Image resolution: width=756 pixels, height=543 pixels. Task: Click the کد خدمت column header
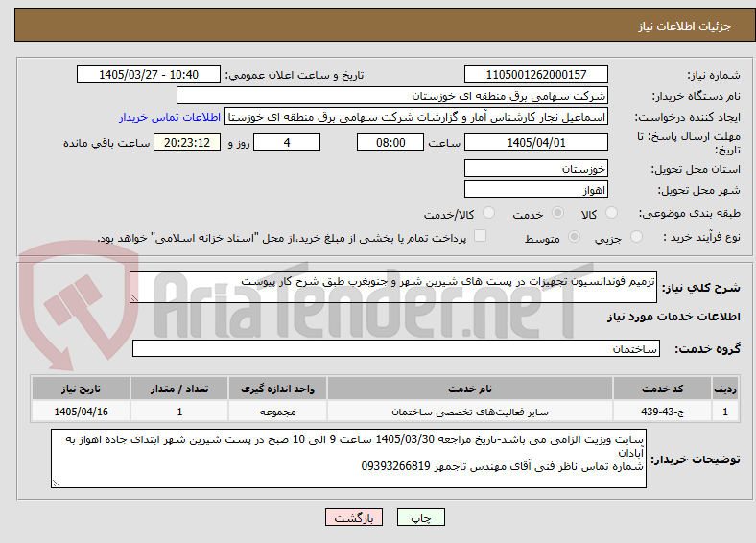(663, 389)
